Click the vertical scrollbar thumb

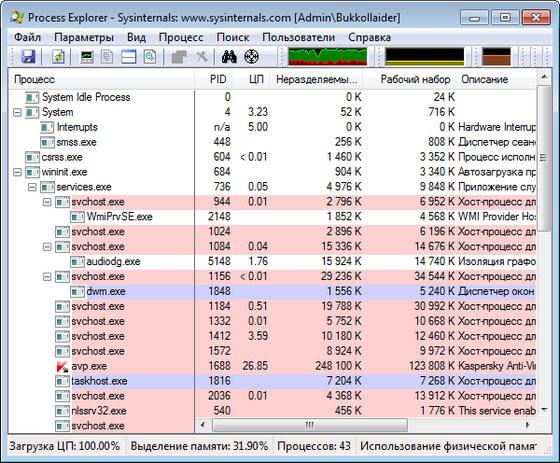click(544, 158)
